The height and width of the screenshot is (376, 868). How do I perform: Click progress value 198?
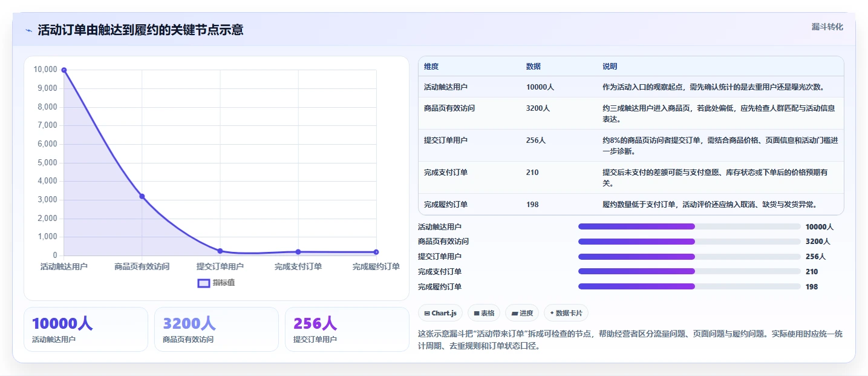[812, 286]
